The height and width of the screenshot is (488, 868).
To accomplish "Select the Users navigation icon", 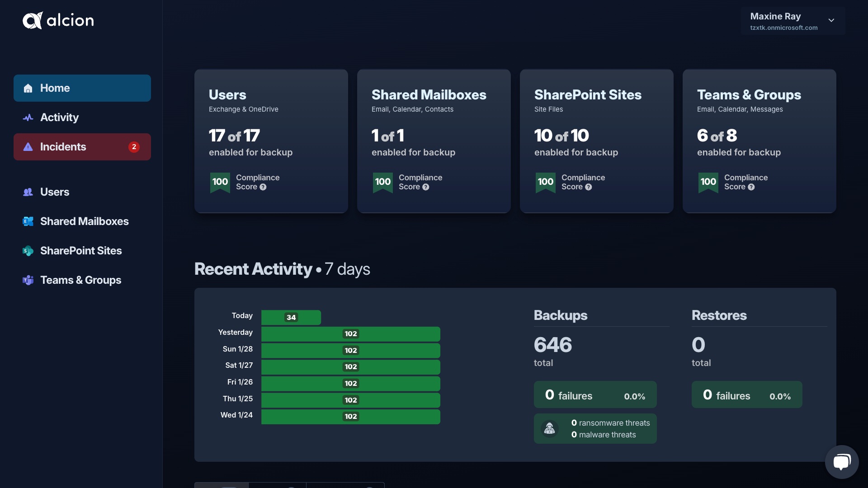I will click(x=28, y=192).
